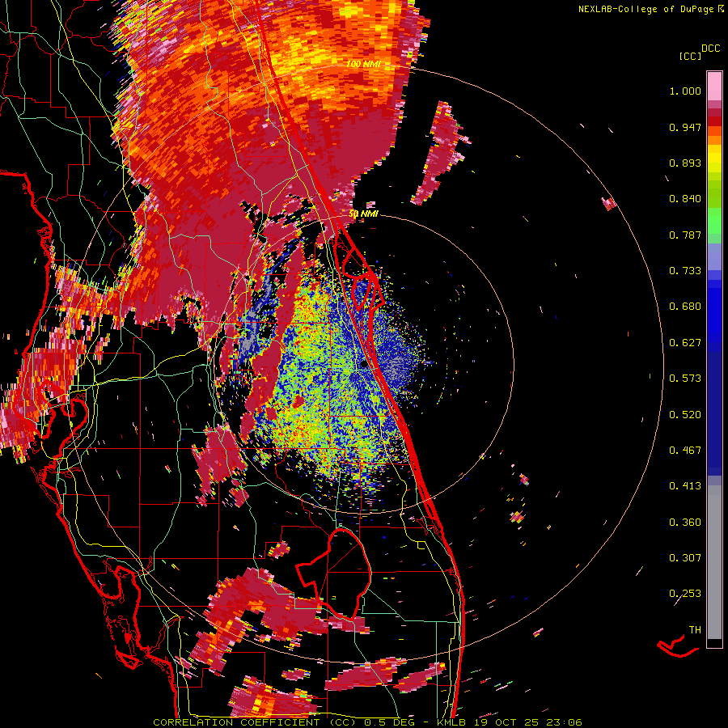Click the 0.787 legend value
This screenshot has height=728, width=728.
click(x=685, y=235)
